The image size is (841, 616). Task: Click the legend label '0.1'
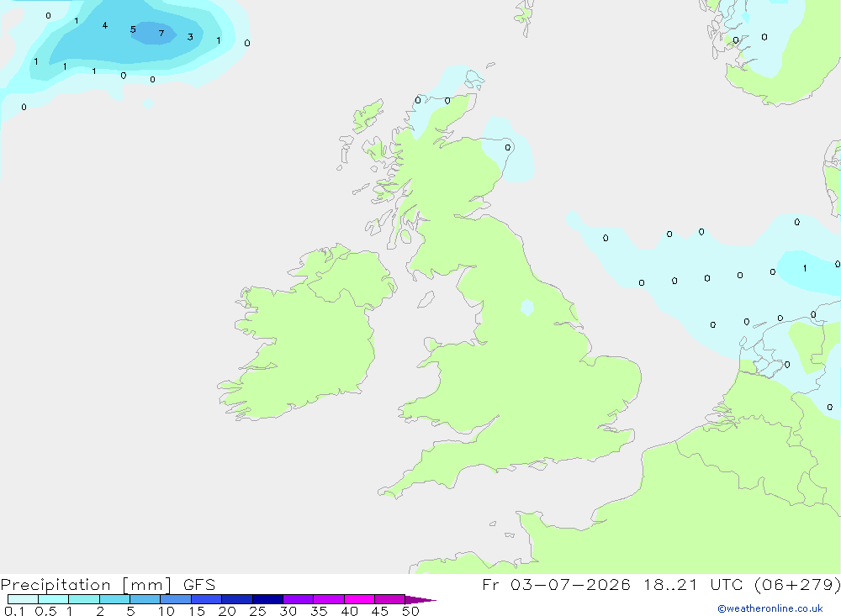tap(14, 611)
